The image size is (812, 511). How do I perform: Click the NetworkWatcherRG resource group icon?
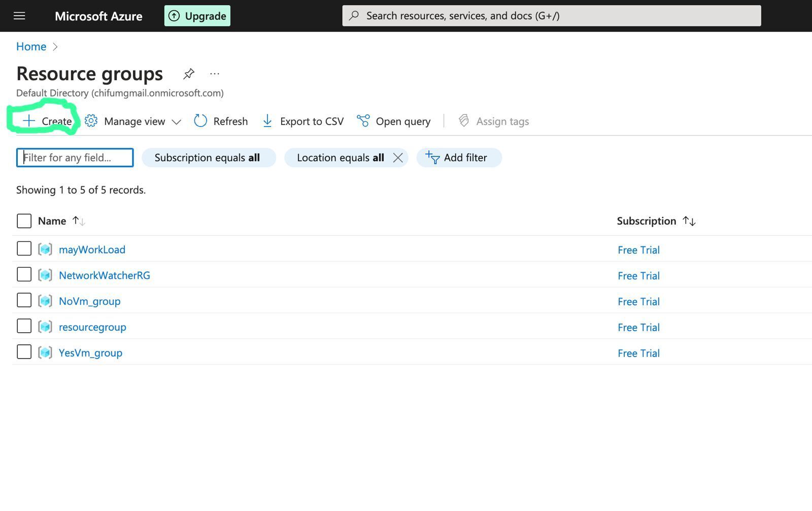(x=45, y=275)
